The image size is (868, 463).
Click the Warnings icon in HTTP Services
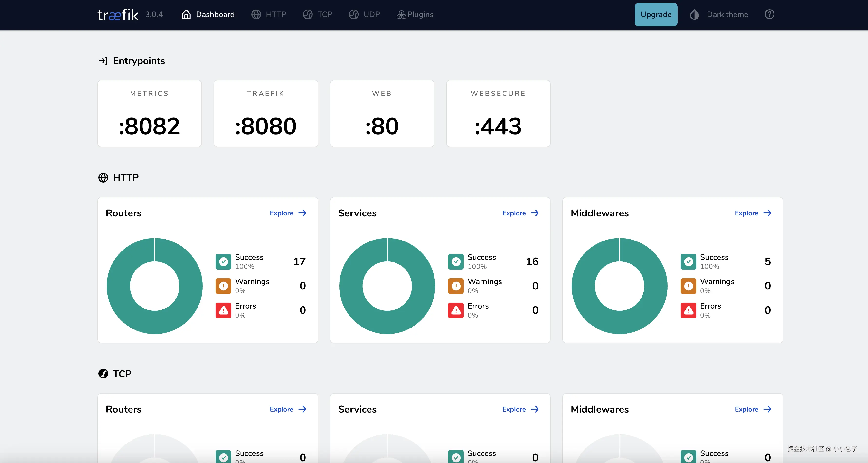456,286
